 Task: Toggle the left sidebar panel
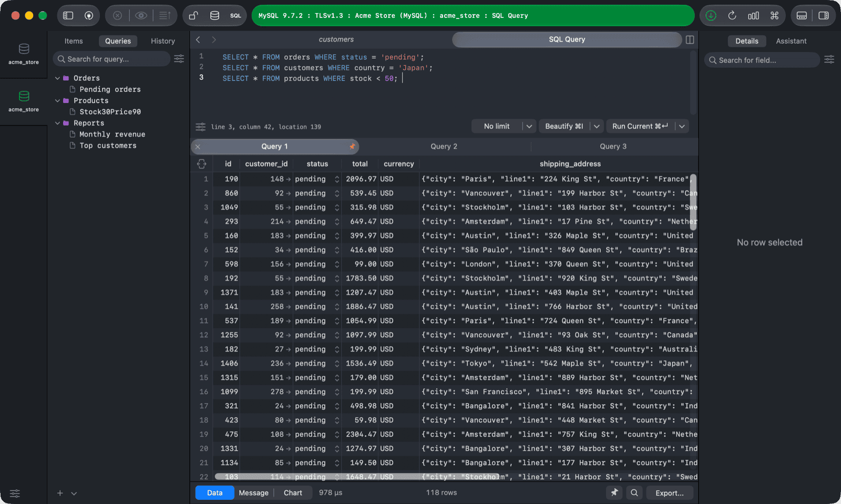coord(68,16)
